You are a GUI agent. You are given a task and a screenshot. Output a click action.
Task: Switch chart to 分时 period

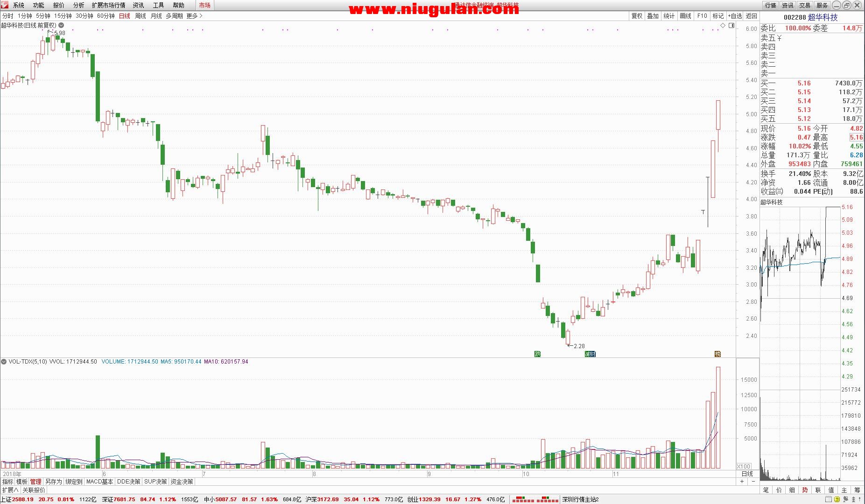point(8,16)
